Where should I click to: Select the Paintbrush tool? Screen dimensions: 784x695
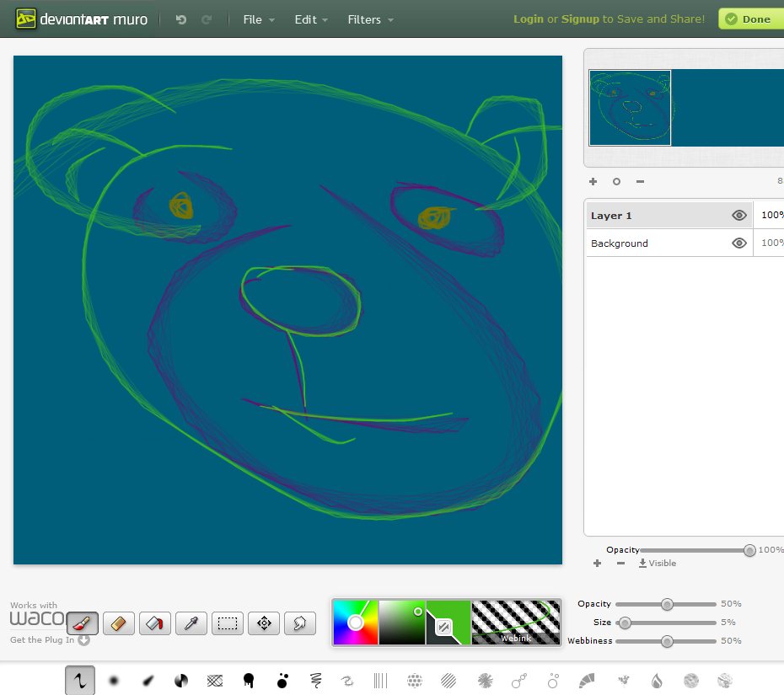coord(81,624)
